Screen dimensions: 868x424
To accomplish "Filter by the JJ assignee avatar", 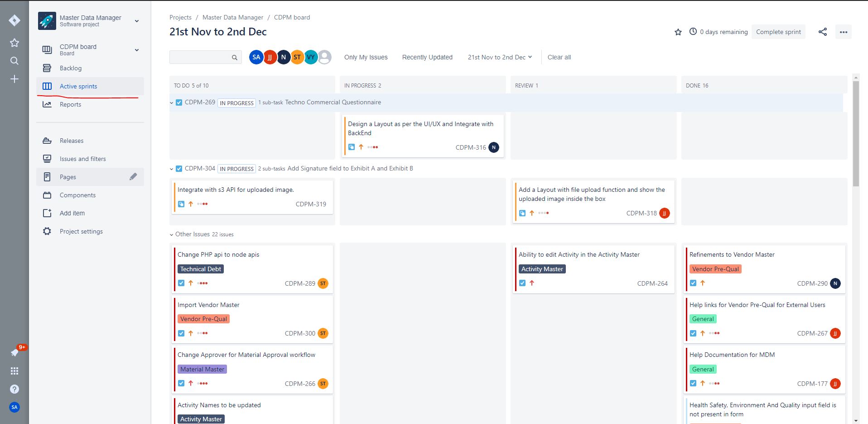I will 270,57.
